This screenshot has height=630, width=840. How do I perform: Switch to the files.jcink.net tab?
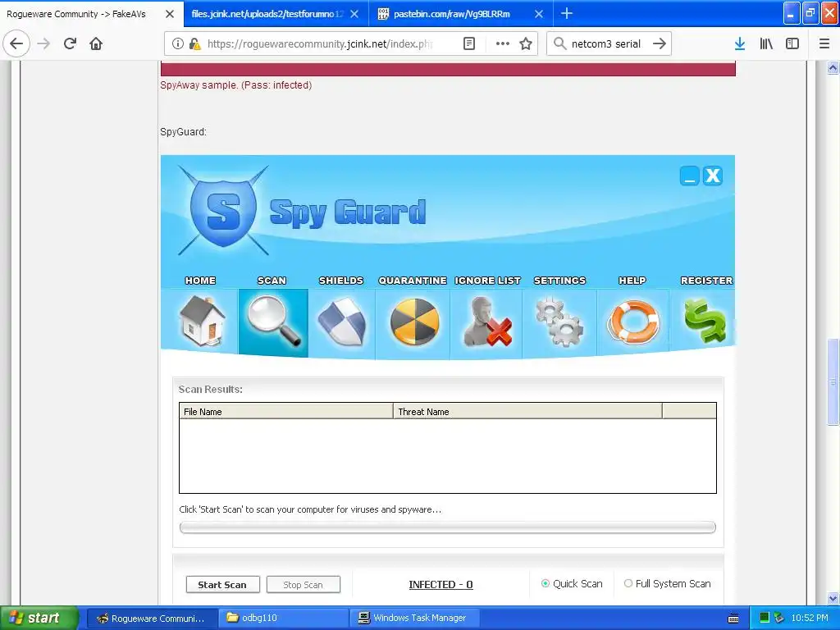267,14
